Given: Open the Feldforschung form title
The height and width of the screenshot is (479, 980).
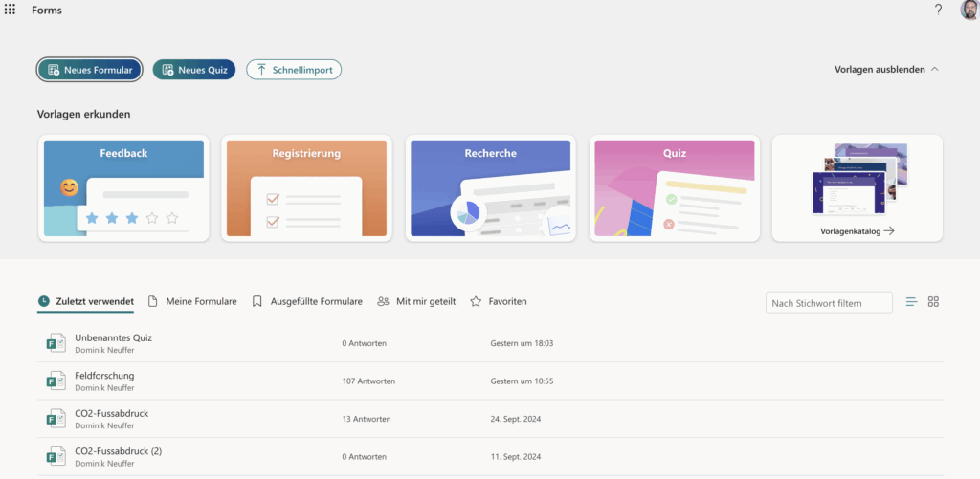Looking at the screenshot, I should coord(104,376).
